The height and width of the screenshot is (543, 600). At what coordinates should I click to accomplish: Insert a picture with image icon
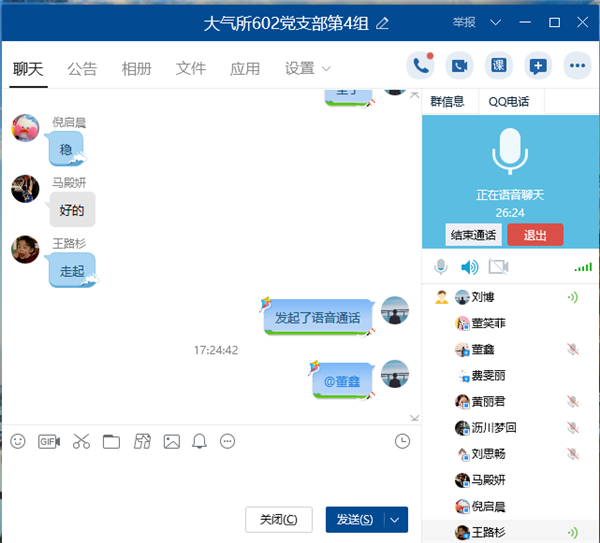[172, 441]
